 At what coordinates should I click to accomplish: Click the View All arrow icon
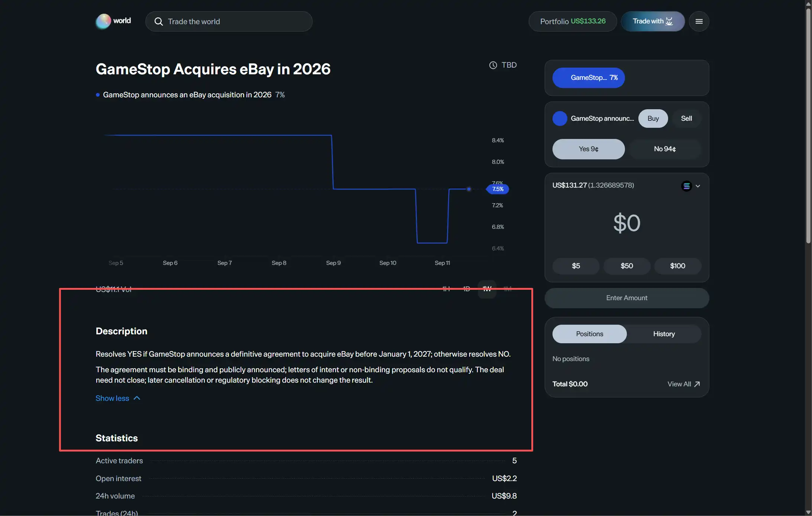tap(697, 384)
